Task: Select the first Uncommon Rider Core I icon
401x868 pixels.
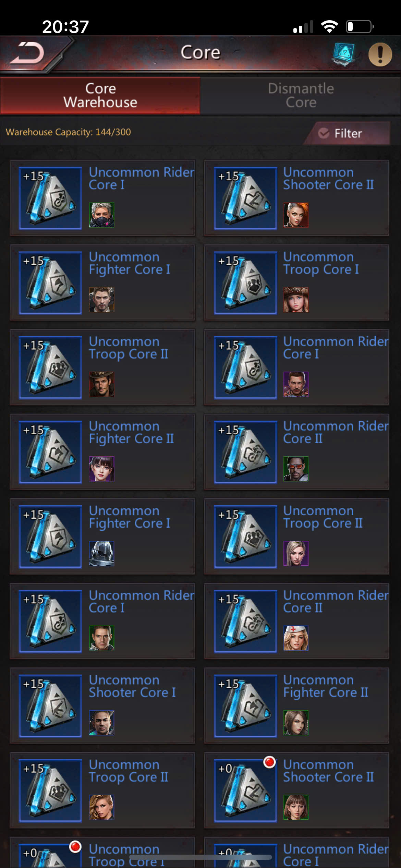Action: 50,198
